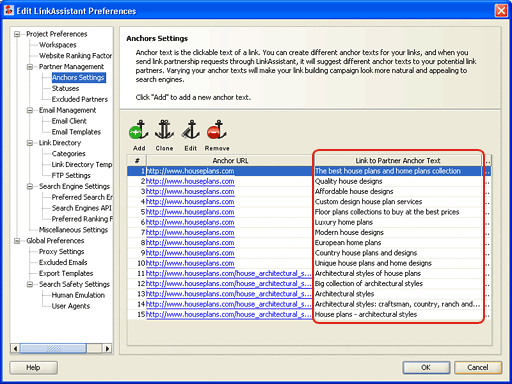Select 'Affordable house designs' anchor text
This screenshot has height=384, width=512.
click(x=354, y=192)
